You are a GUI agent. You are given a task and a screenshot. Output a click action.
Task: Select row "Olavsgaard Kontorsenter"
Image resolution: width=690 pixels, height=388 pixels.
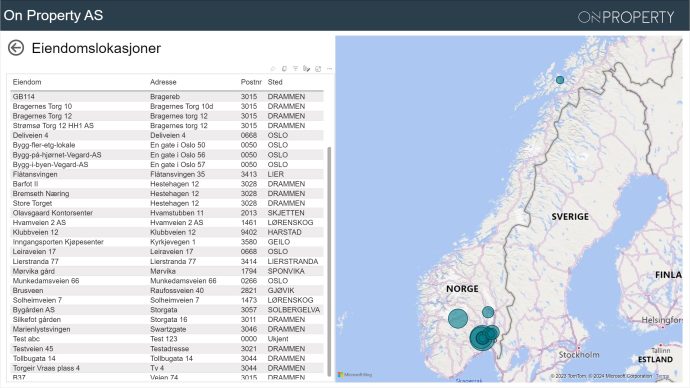(x=167, y=213)
